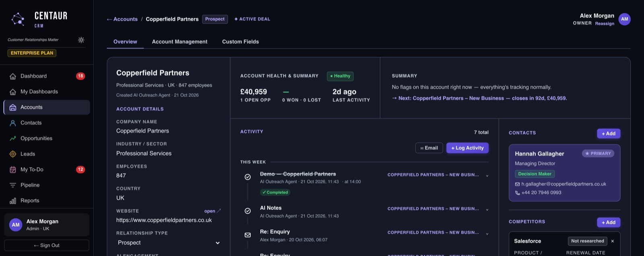Remove Salesforce competitor with X
The image size is (644, 256).
(613, 241)
